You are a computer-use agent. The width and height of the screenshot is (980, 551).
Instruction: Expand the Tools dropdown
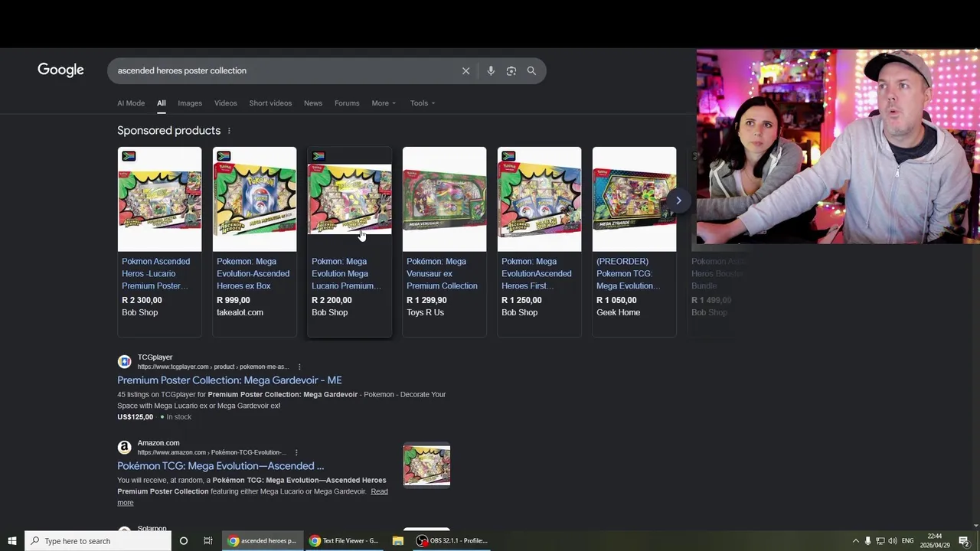click(422, 103)
